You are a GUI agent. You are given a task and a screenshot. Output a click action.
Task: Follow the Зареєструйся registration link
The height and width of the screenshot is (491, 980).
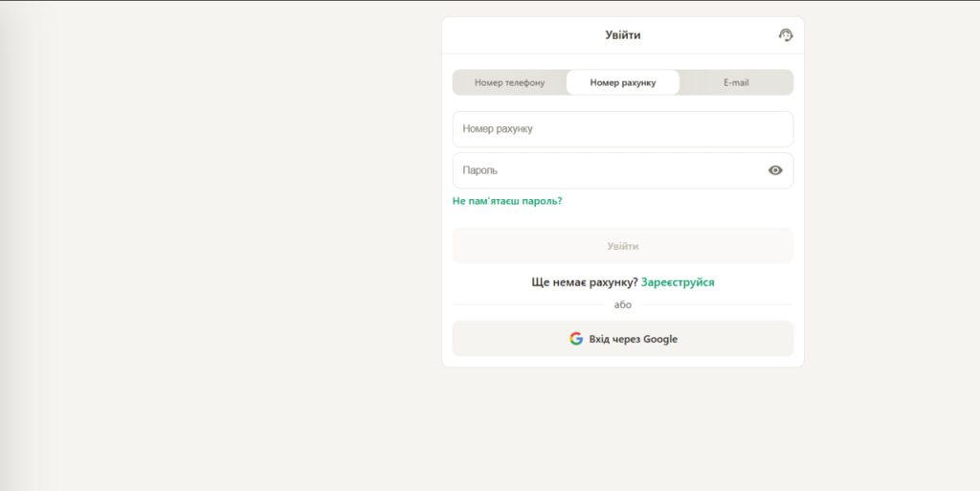pos(678,282)
